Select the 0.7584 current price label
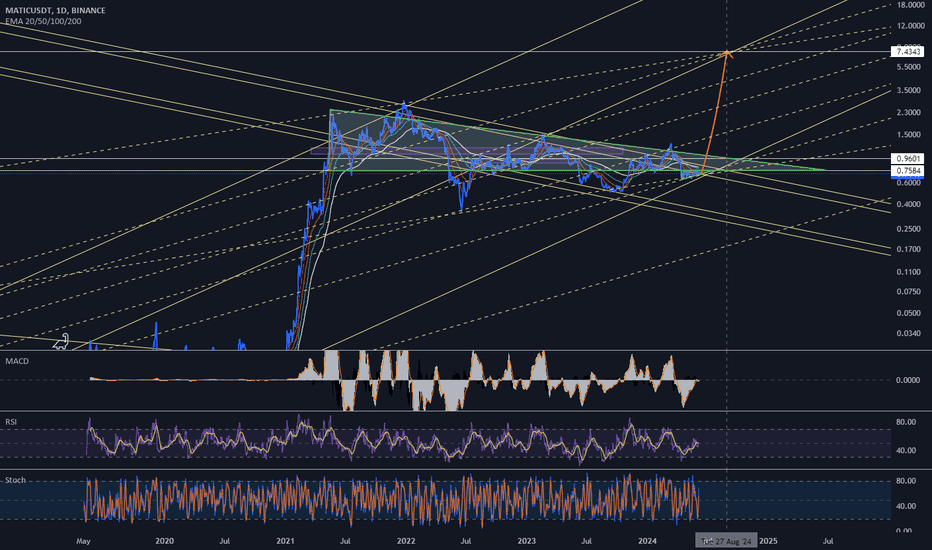 (908, 171)
